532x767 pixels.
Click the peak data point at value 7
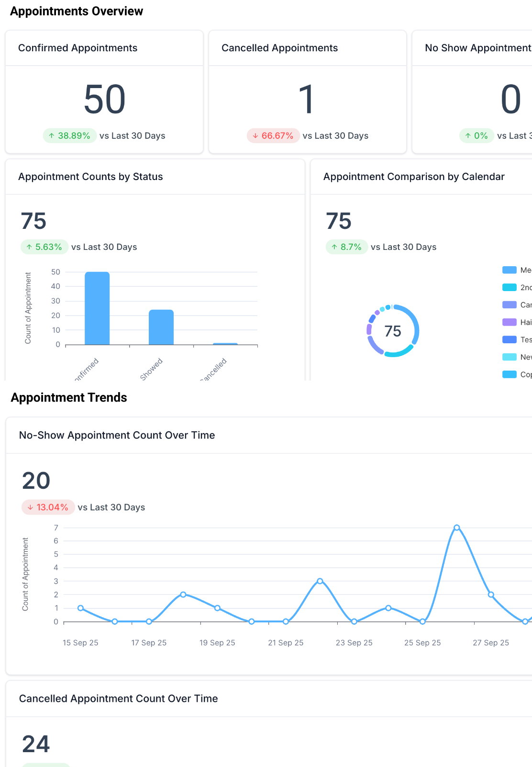pos(457,528)
